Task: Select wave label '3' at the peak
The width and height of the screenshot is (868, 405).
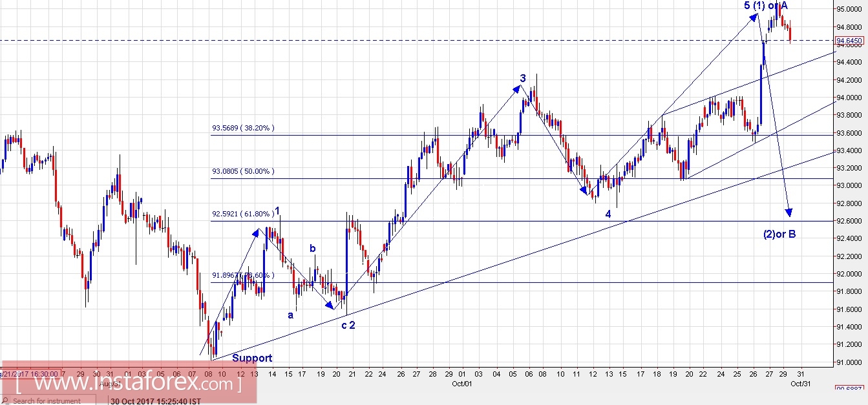Action: (x=523, y=79)
